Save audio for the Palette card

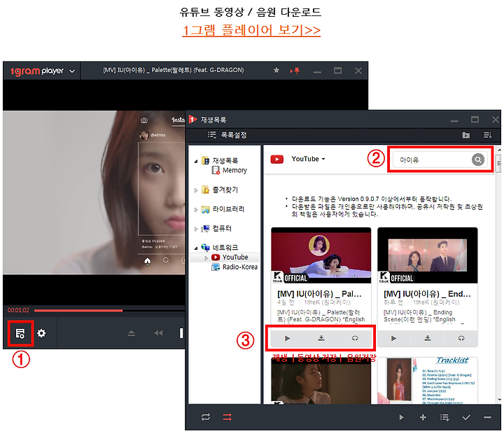(x=355, y=338)
